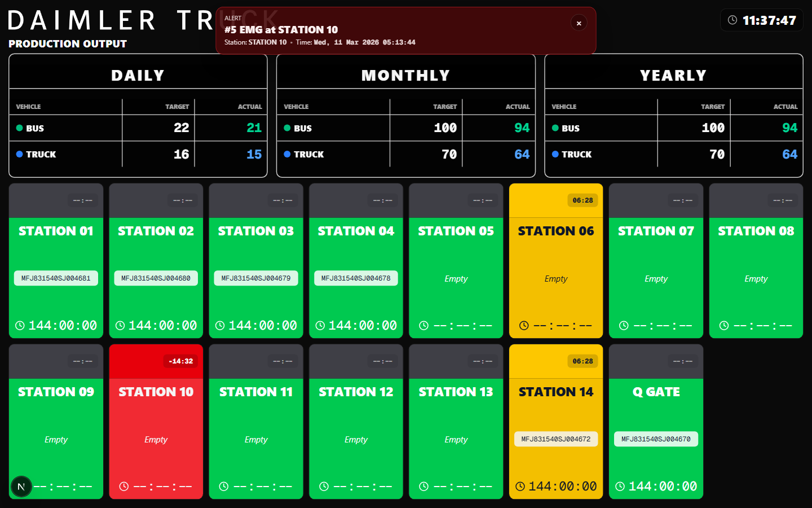Select the STATION 04 title
This screenshot has height=508, width=812.
(x=356, y=231)
